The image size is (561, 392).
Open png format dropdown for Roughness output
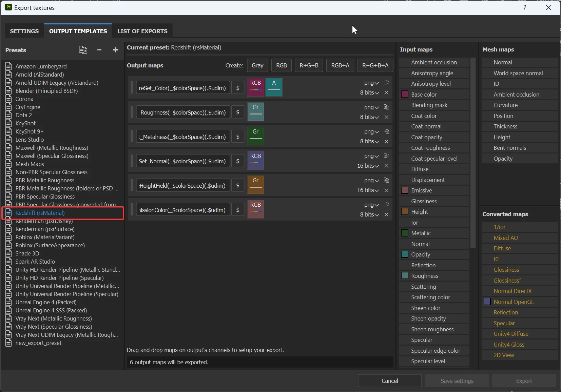point(371,107)
